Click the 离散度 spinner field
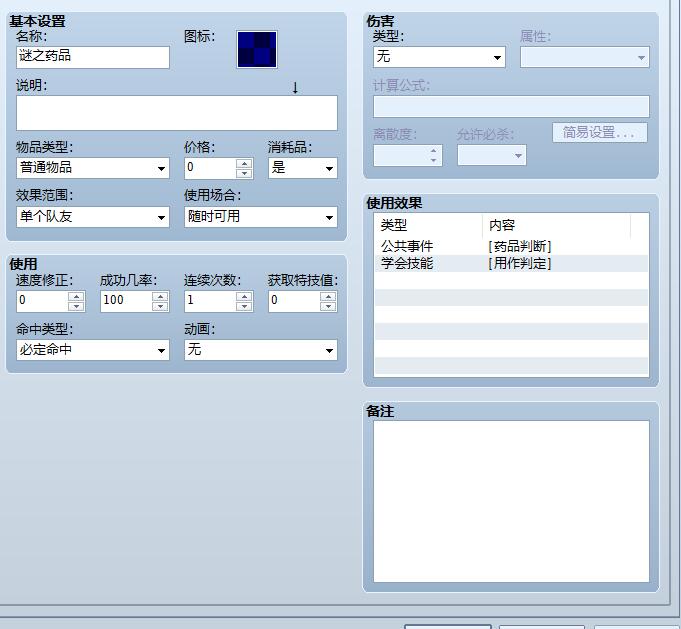 407,155
